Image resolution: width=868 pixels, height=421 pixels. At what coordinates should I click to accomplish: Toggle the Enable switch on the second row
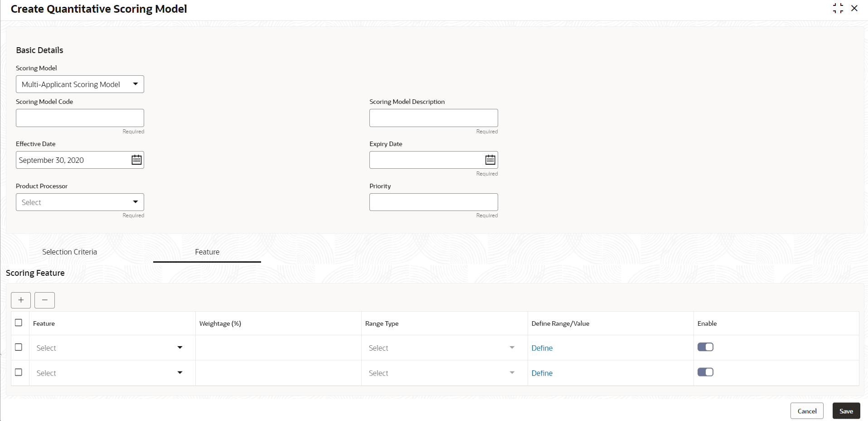(705, 372)
